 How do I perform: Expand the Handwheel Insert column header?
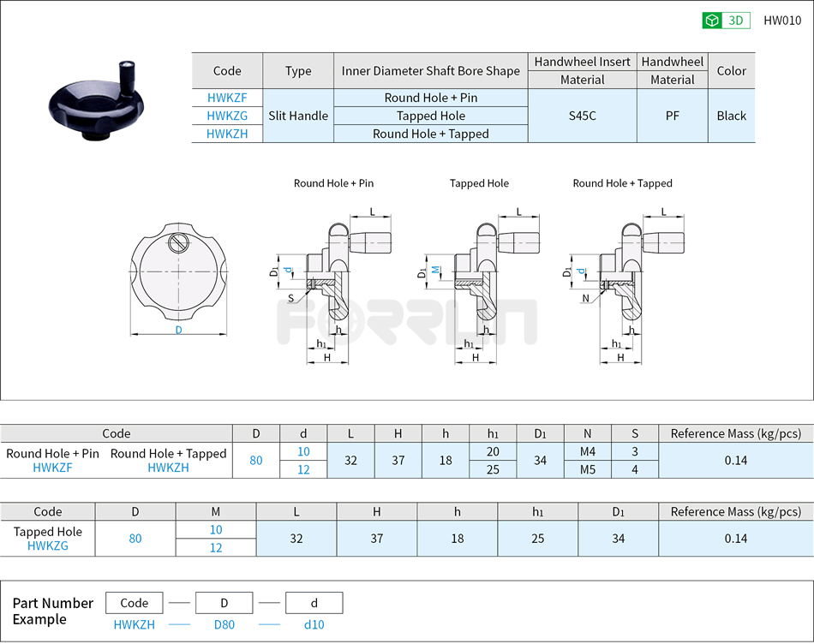[x=582, y=62]
